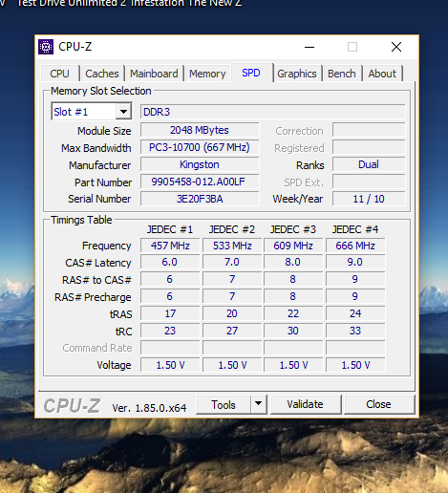Click tRC value 30
Viewport: 448px width, 493px height.
coord(293,331)
